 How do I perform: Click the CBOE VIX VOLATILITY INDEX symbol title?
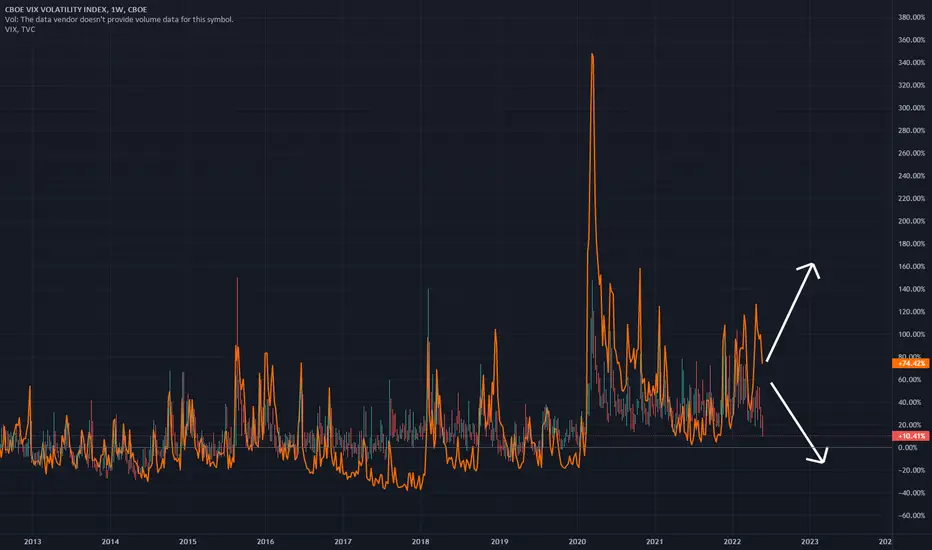[75, 10]
